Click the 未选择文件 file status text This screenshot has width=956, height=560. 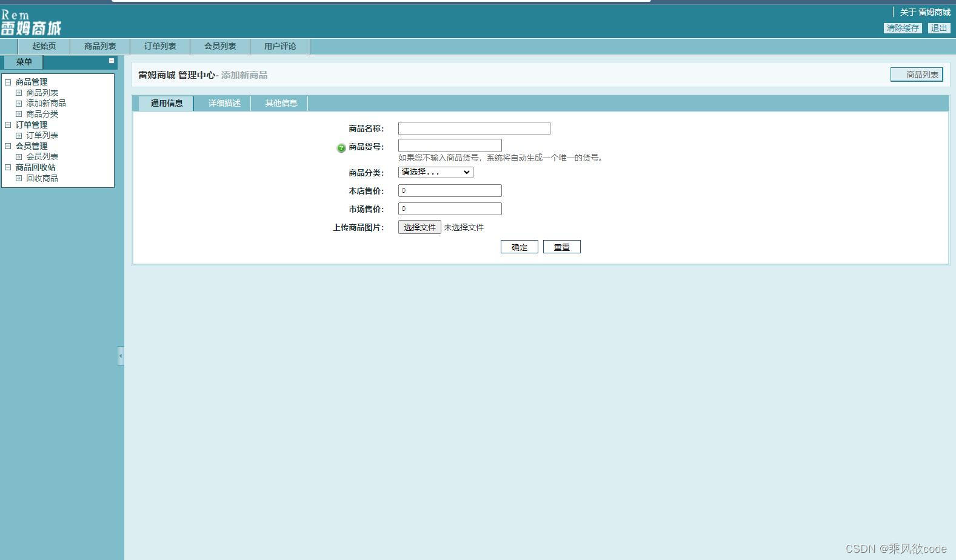click(x=464, y=227)
